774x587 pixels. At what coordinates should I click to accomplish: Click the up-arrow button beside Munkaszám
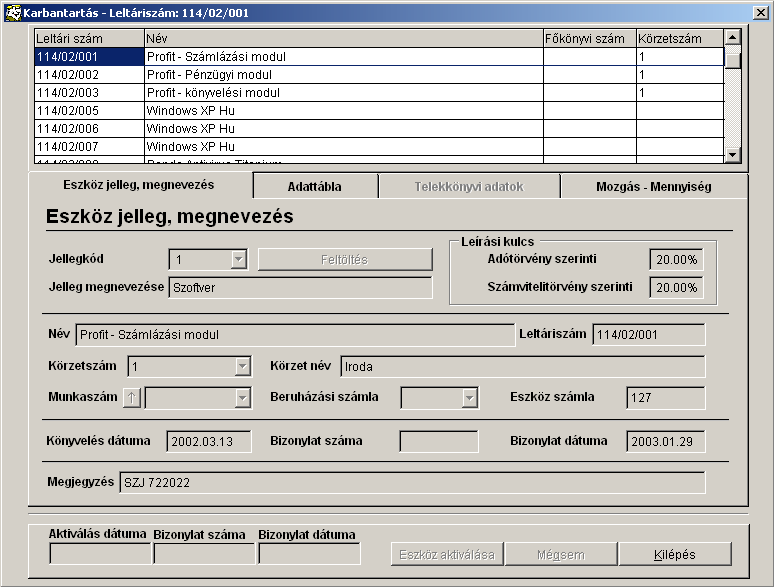(x=132, y=397)
